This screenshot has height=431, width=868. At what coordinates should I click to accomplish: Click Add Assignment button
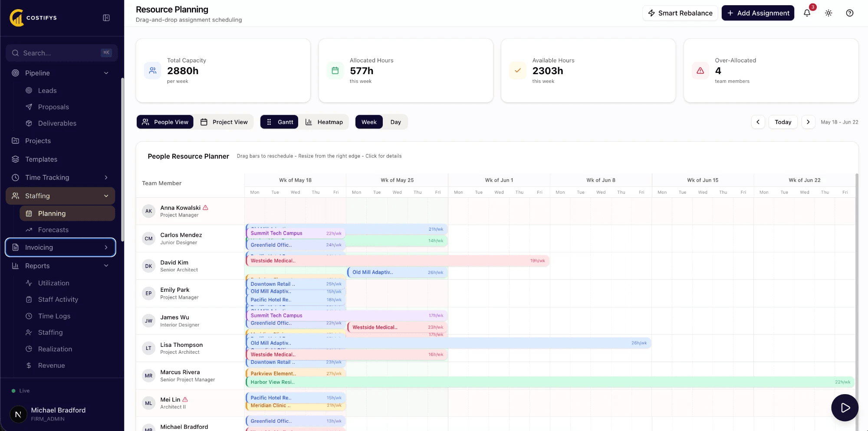(x=758, y=13)
